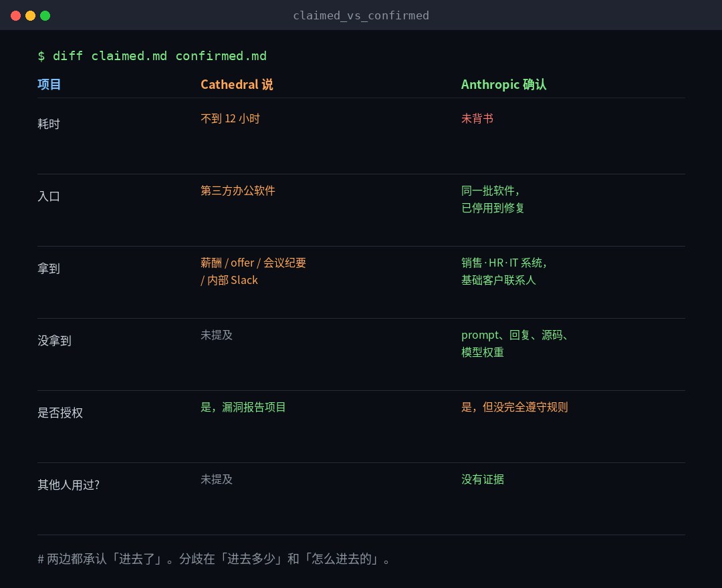This screenshot has width=722, height=588.
Task: Click 未提及 in the 其他人用过 row
Action: point(217,479)
